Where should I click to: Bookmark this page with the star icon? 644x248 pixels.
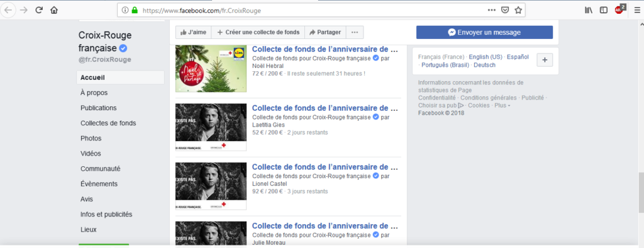pyautogui.click(x=518, y=10)
